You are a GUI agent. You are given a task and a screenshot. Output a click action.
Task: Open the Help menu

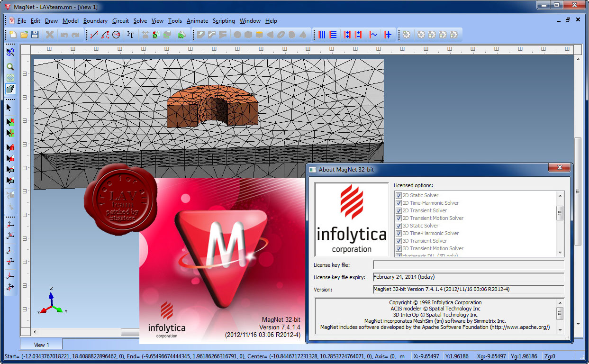point(271,21)
